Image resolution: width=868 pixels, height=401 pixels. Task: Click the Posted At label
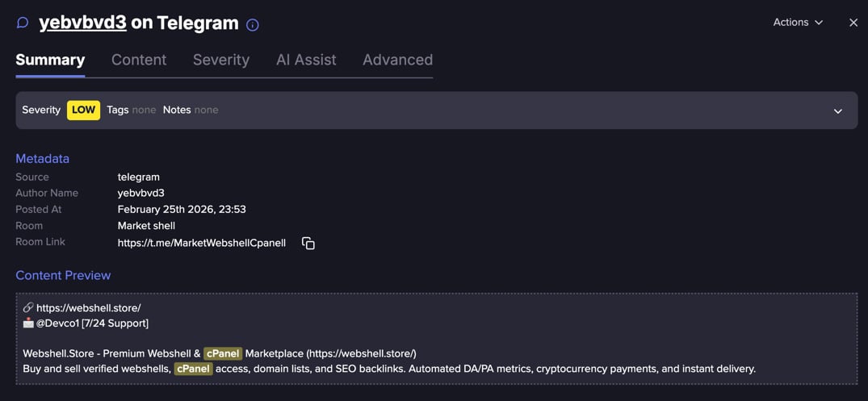39,209
